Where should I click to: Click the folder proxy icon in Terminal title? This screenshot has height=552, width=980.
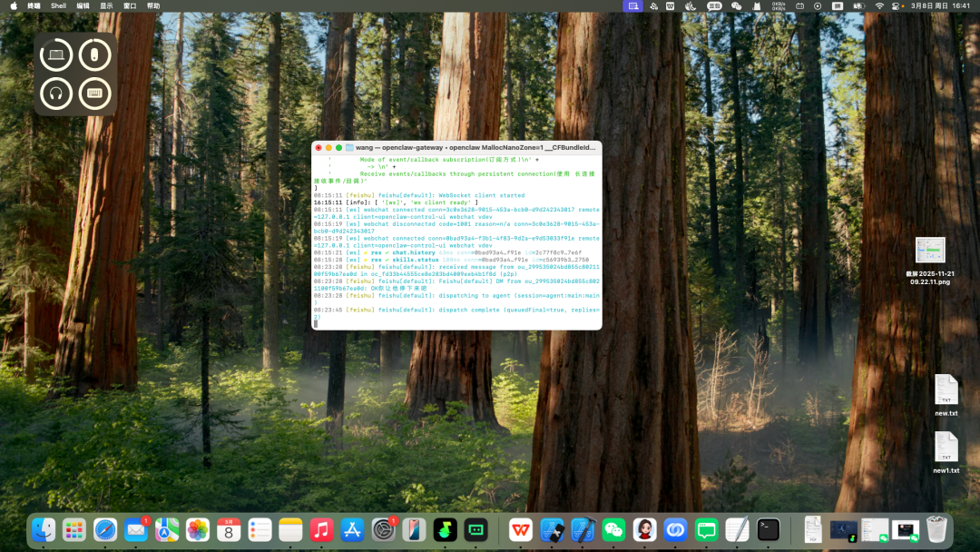pos(349,148)
